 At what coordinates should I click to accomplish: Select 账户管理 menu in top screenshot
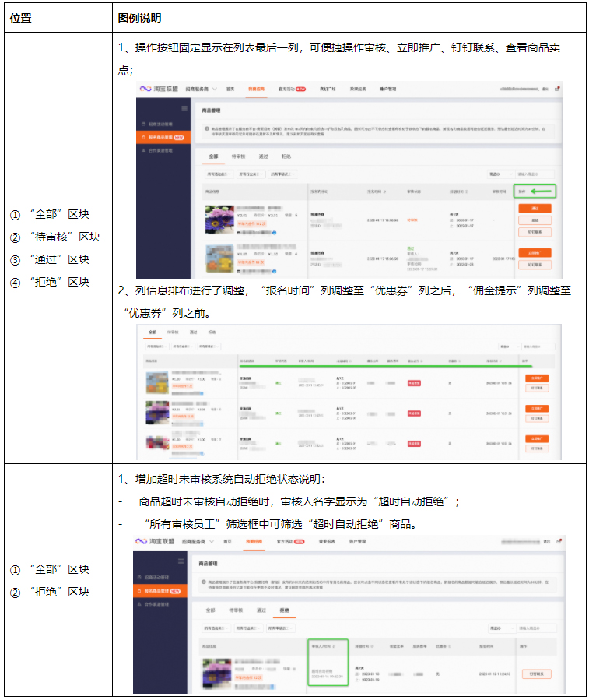[x=387, y=89]
